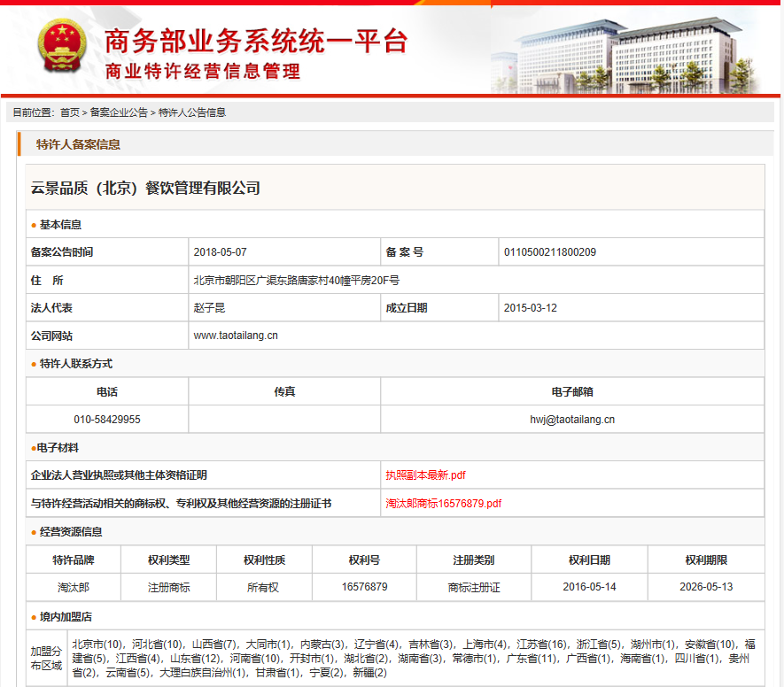Select right expiry 2026-05-13
This screenshot has height=687, width=784.
(x=706, y=587)
